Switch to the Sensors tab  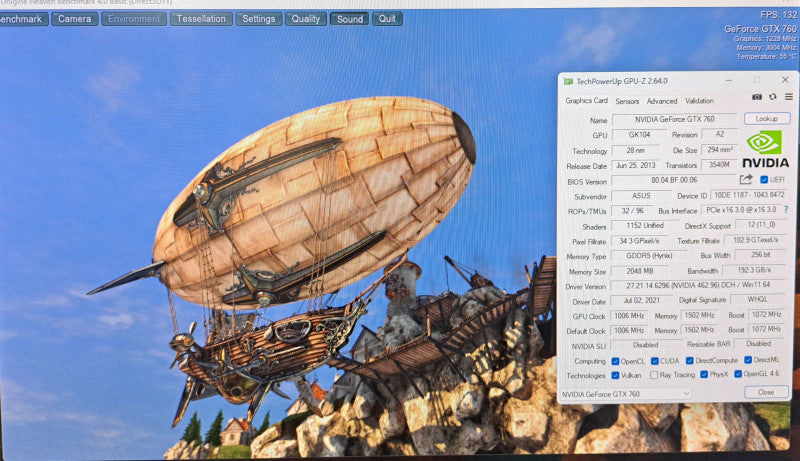point(627,101)
